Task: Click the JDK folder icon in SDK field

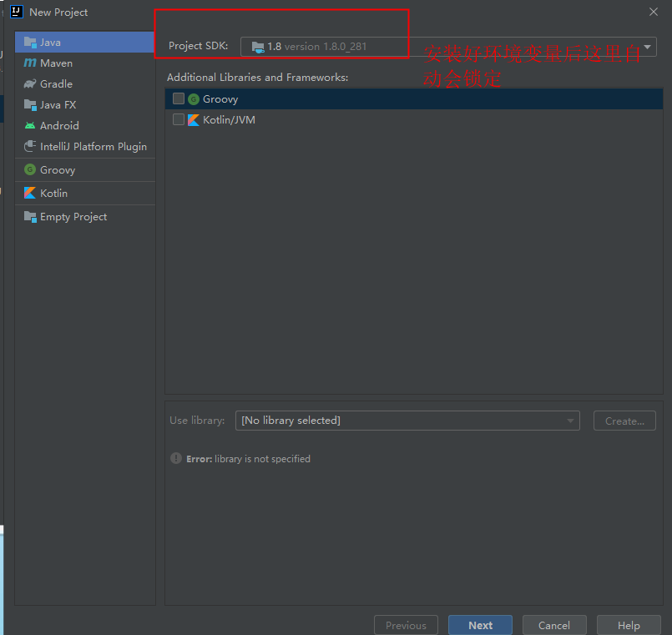Action: tap(258, 47)
